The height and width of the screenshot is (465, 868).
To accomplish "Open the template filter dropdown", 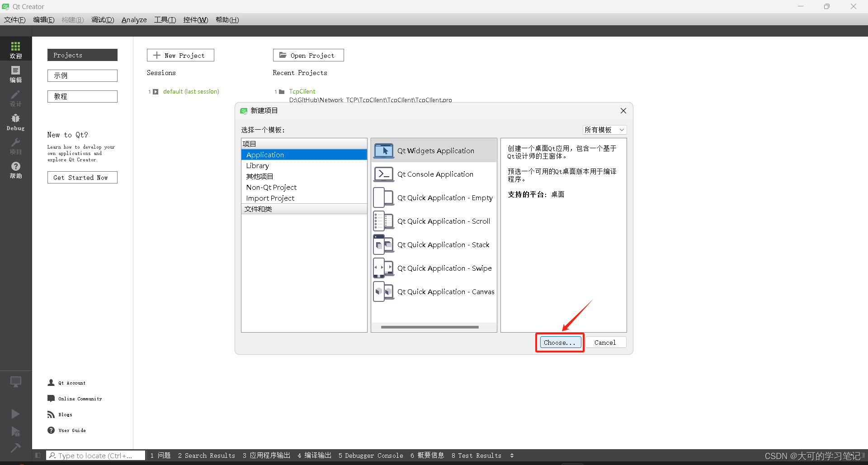I will click(x=604, y=130).
